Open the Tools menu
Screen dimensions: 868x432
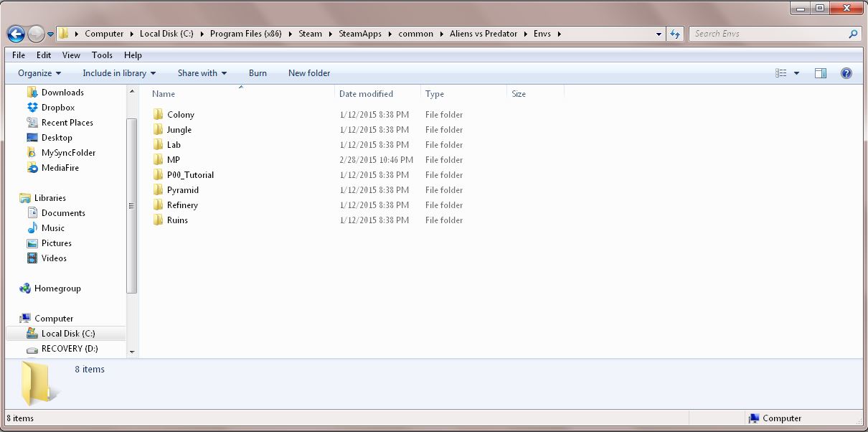click(102, 55)
